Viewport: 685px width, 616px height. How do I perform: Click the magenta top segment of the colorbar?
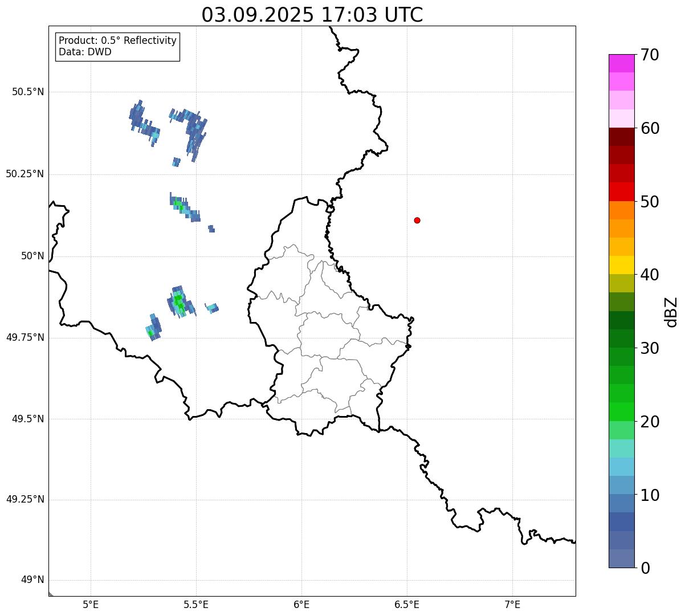pyautogui.click(x=622, y=63)
